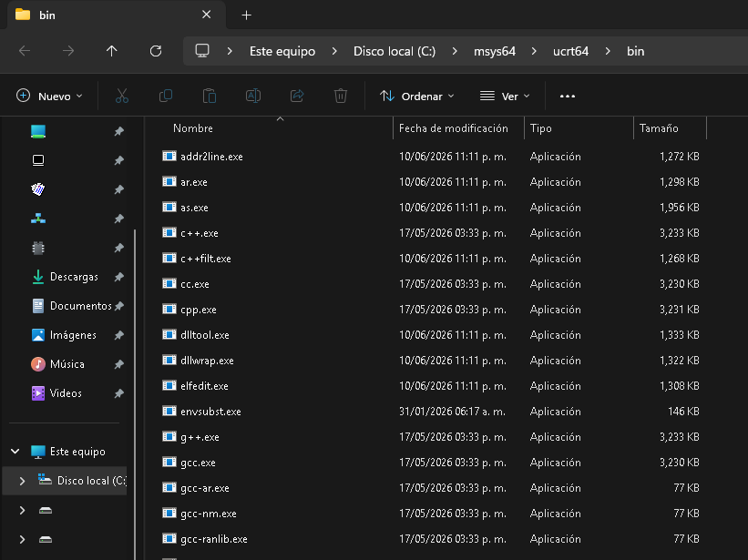748x560 pixels.
Task: Open the three-dots more options menu
Action: pos(568,97)
